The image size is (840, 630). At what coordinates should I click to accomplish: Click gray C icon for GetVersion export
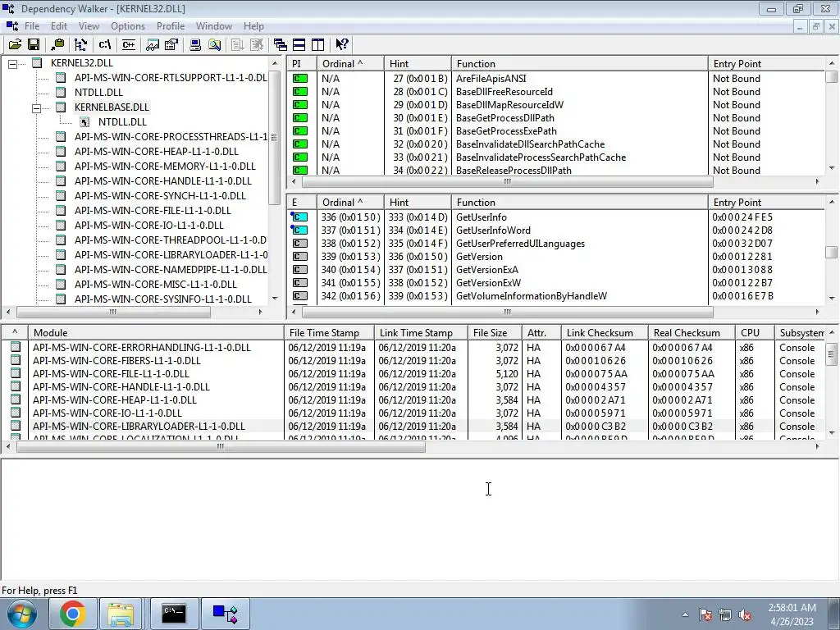(300, 257)
